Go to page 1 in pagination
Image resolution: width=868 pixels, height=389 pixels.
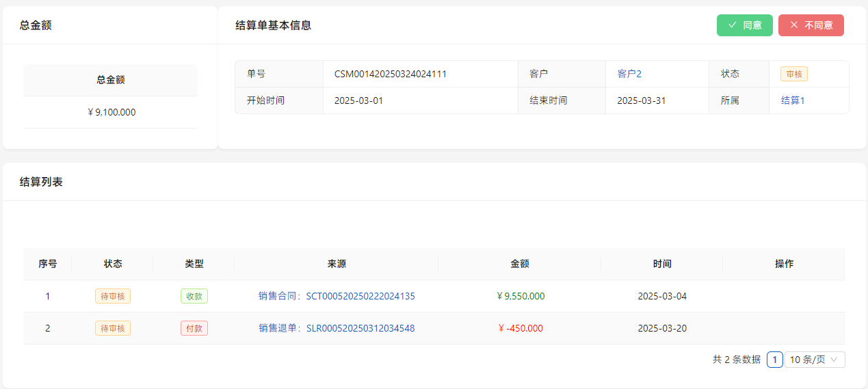coord(774,360)
